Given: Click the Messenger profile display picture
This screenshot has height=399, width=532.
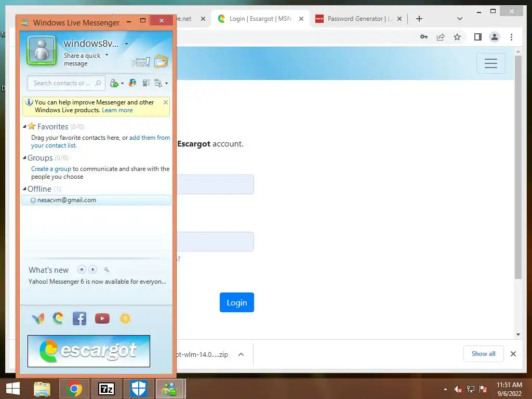Looking at the screenshot, I should click(42, 50).
